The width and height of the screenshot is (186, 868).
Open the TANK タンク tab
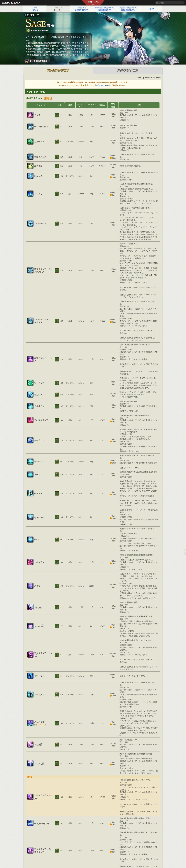point(35,9)
